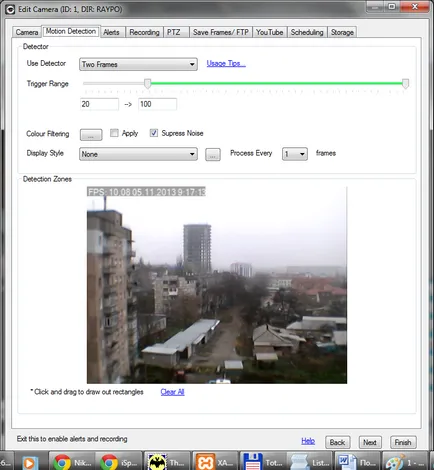
Task: Open the media player taskbar icon
Action: coord(31,463)
